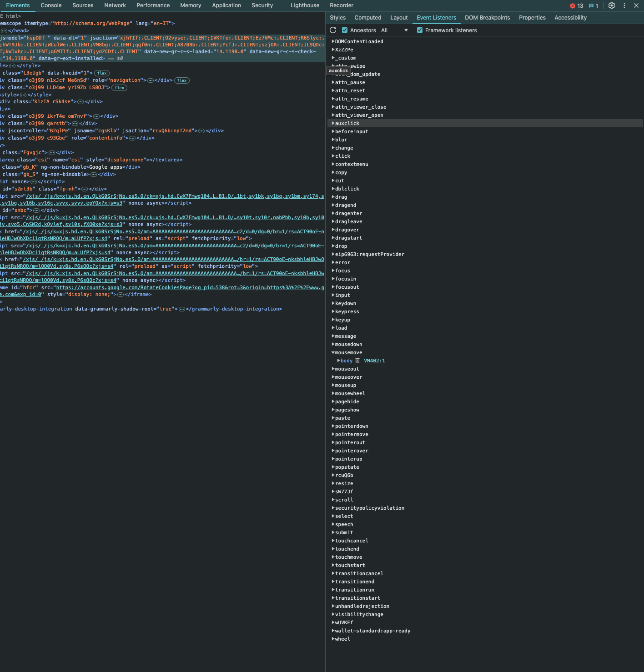The width and height of the screenshot is (644, 672).
Task: Select the textarea csi element row
Action: 162,160
